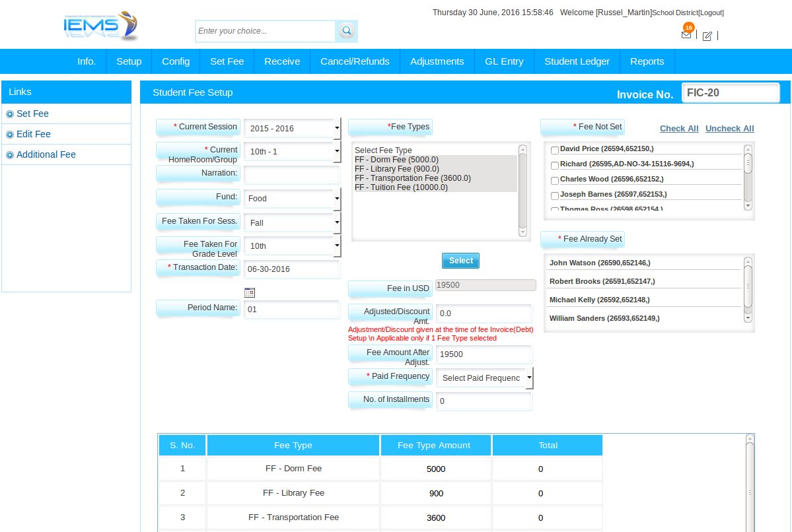Open the Current HomeRoom/Group dropdown

(x=293, y=151)
